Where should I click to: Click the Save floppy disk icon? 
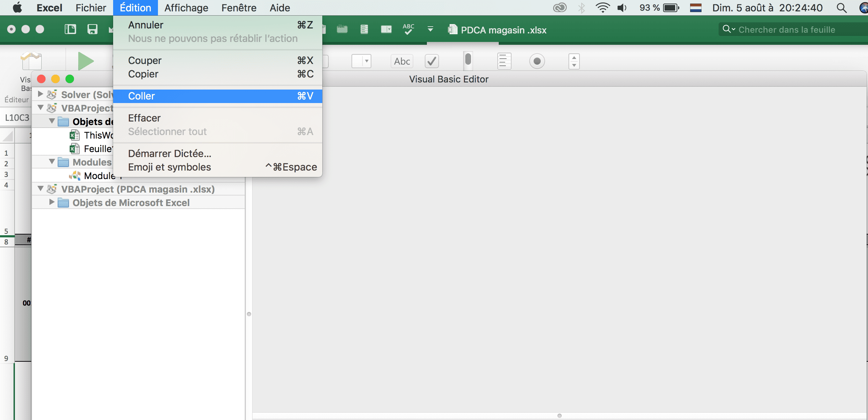tap(92, 29)
